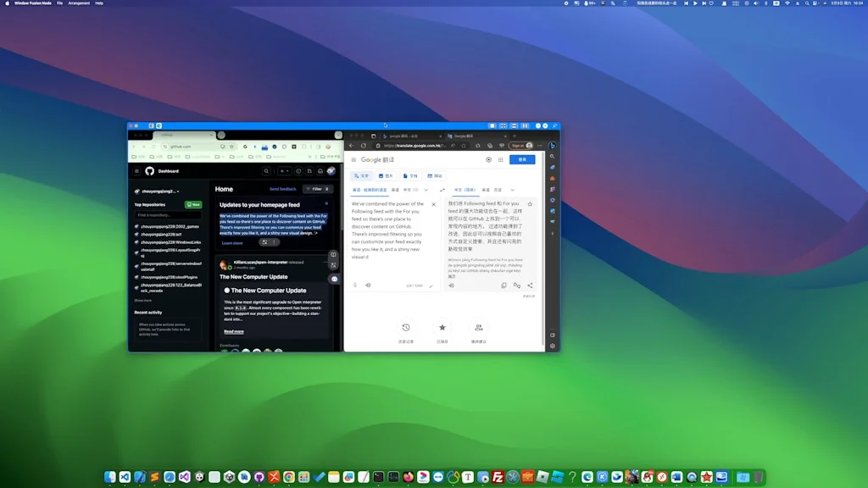Viewport: 868px width, 488px height.
Task: Expand the target language dropdown chevron
Action: click(512, 190)
